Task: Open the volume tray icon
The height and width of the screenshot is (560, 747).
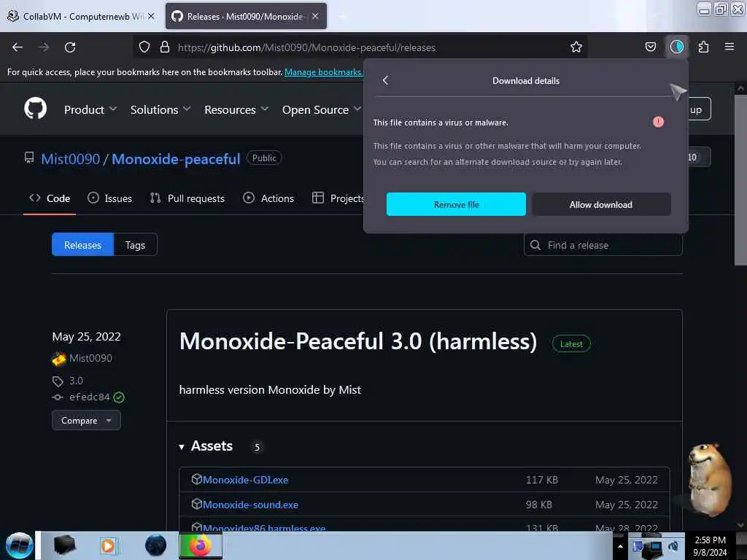Action: click(x=673, y=546)
